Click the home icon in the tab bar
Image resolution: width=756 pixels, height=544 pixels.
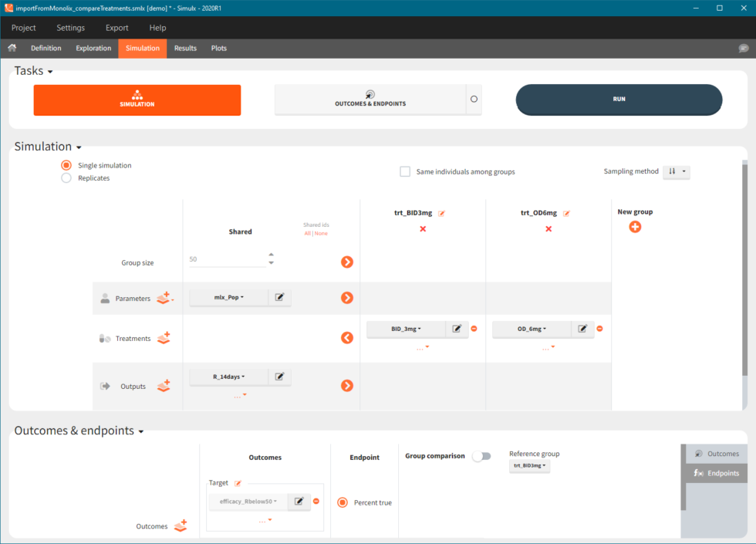[x=12, y=48]
